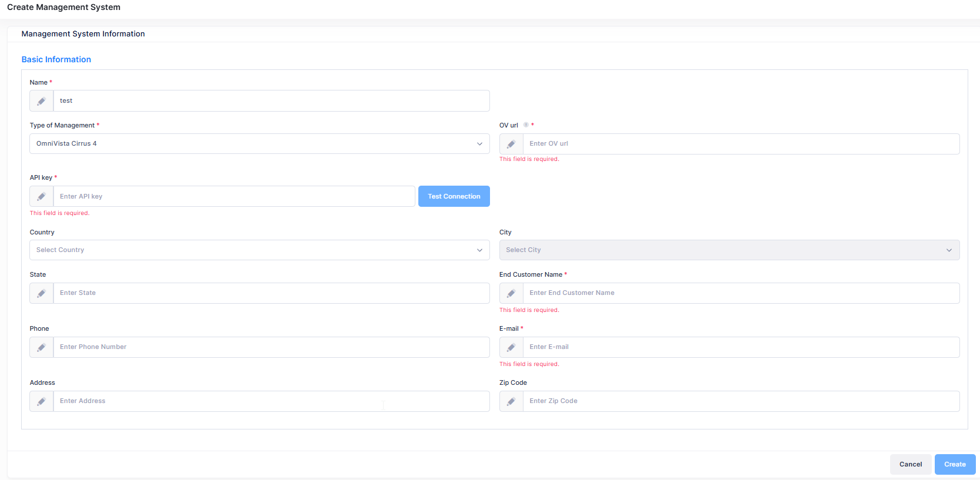Open the Select City dropdown

[729, 250]
